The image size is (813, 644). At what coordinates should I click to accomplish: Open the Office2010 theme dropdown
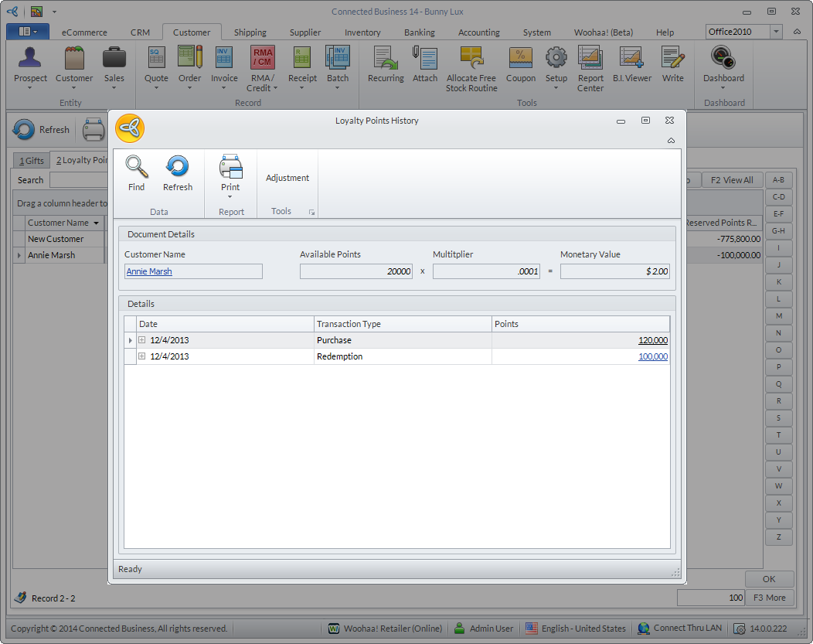(776, 32)
